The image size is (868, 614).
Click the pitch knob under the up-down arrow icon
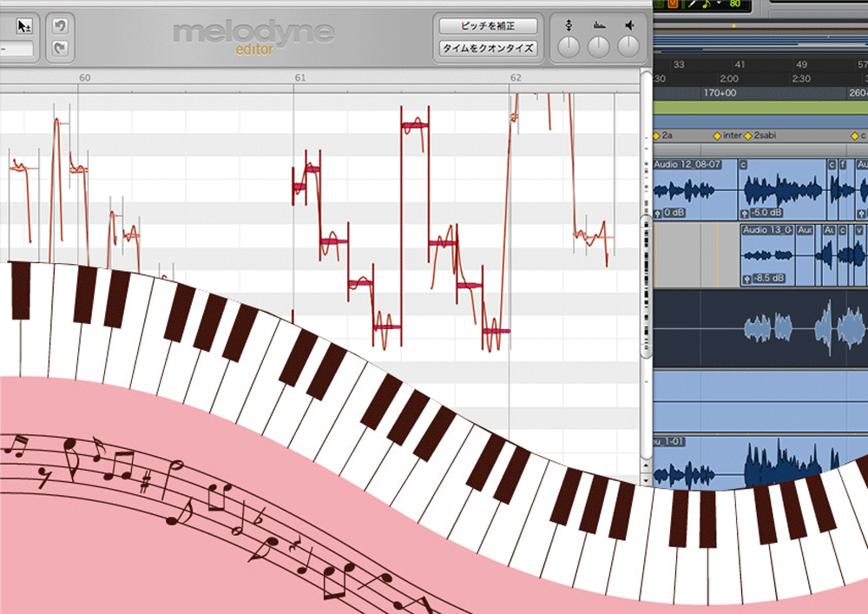569,48
